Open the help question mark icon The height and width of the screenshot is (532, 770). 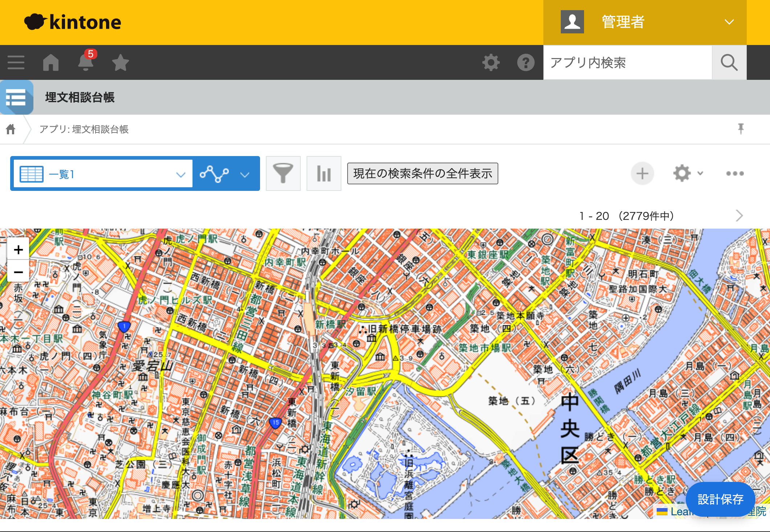[526, 62]
